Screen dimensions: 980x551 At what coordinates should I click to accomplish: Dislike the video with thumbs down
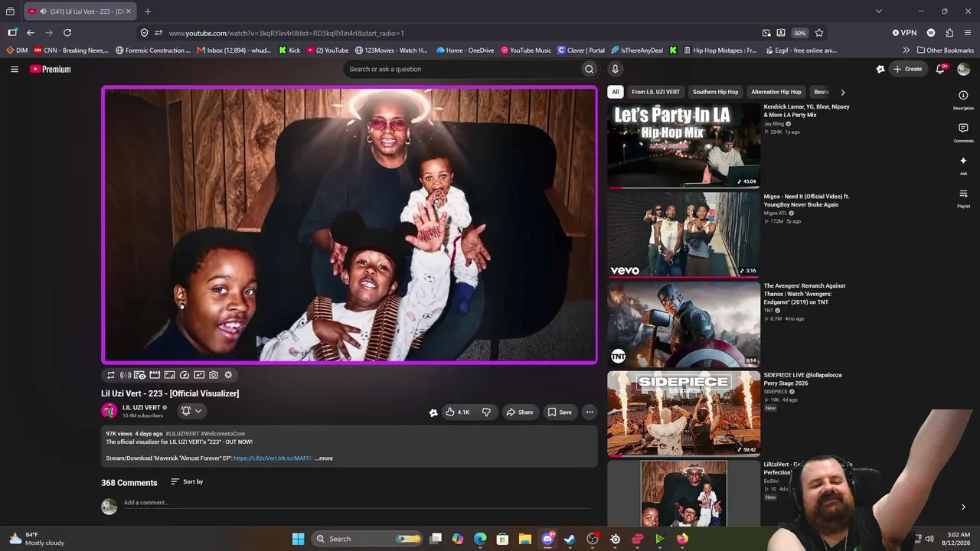[486, 412]
